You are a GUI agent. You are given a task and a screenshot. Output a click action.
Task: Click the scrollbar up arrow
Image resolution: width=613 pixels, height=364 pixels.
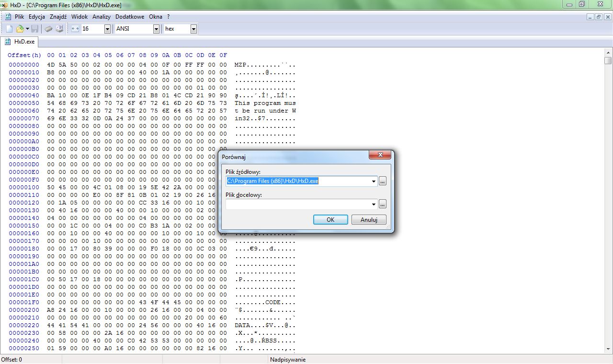click(x=608, y=53)
